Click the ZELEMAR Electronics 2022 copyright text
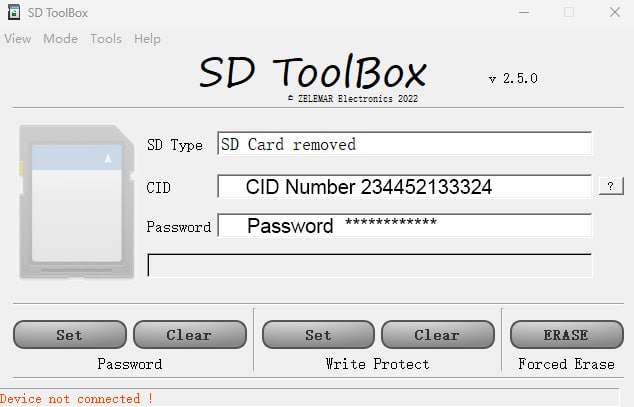 (353, 99)
